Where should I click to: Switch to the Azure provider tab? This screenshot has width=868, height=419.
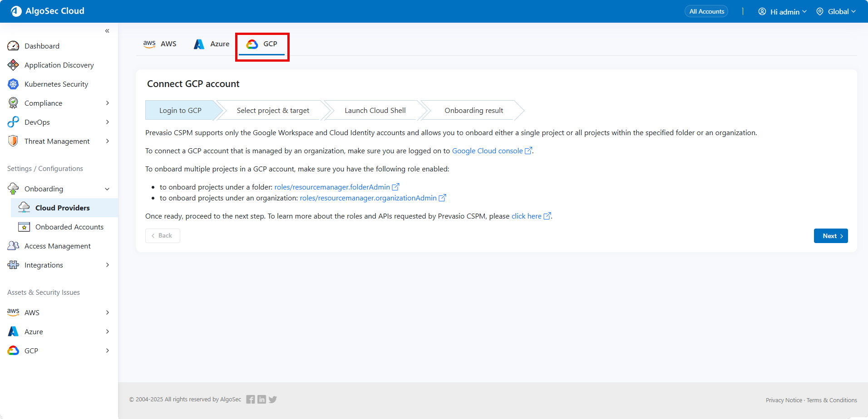[x=212, y=44]
